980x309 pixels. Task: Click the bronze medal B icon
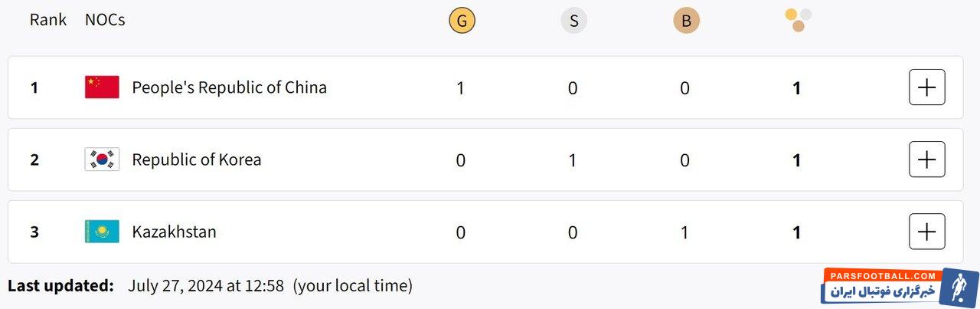(686, 21)
